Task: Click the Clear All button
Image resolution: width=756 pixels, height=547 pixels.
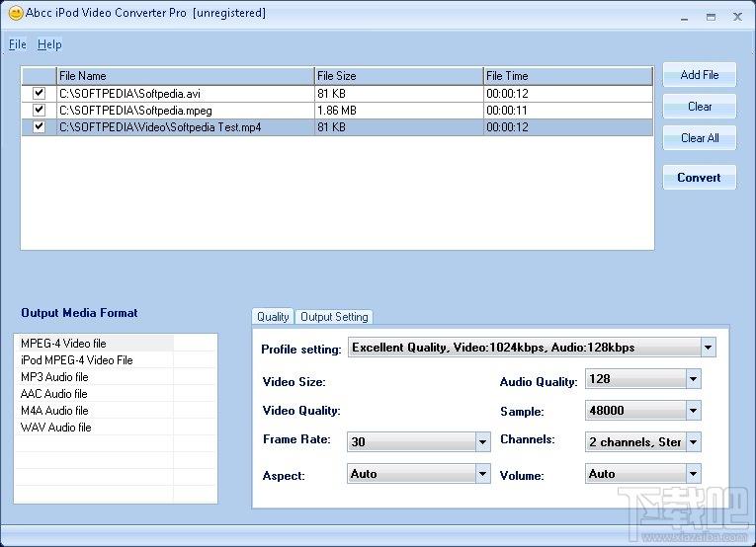Action: [x=699, y=138]
